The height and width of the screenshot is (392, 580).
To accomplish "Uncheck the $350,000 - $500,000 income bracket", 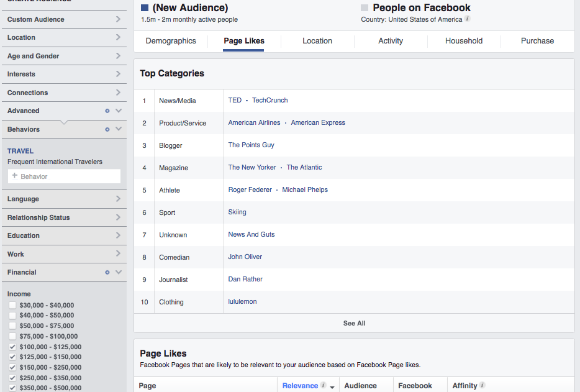I will [x=12, y=388].
